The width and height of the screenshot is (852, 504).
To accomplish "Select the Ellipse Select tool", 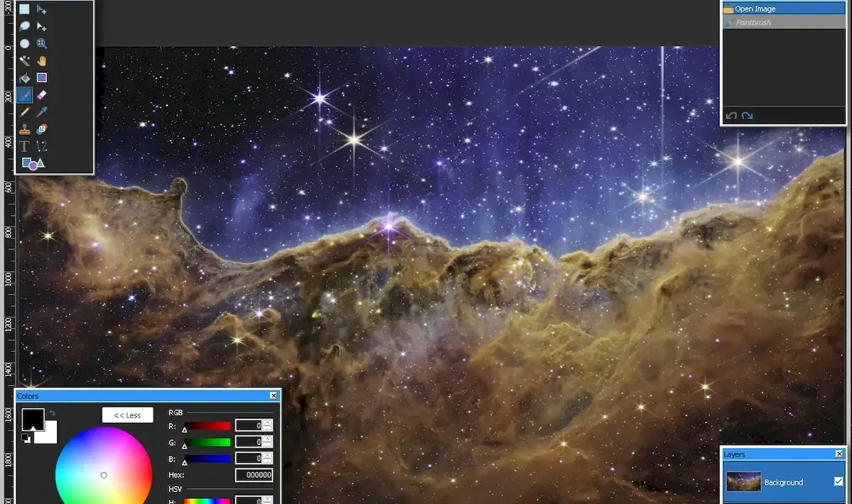I will tap(25, 43).
